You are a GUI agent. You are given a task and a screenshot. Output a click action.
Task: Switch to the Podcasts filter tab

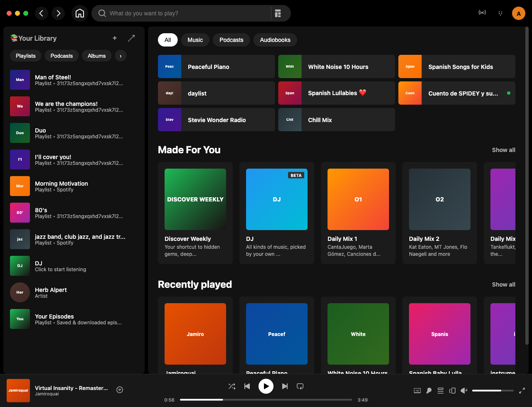point(231,40)
